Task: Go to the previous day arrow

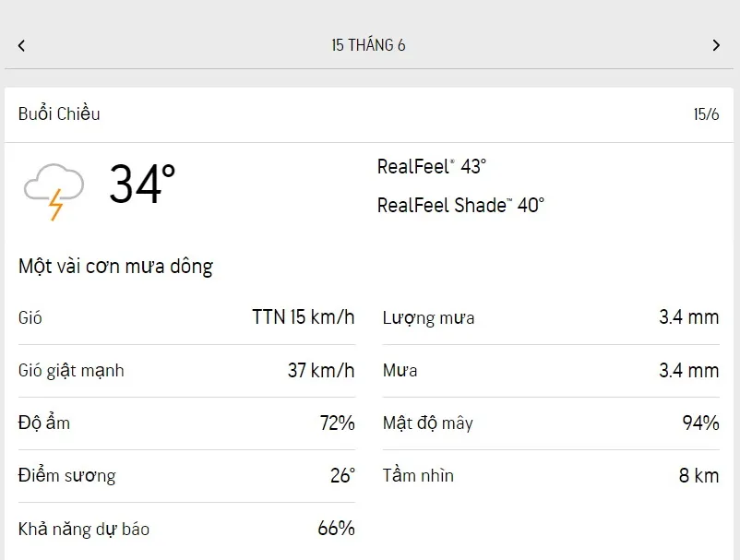Action: click(21, 45)
